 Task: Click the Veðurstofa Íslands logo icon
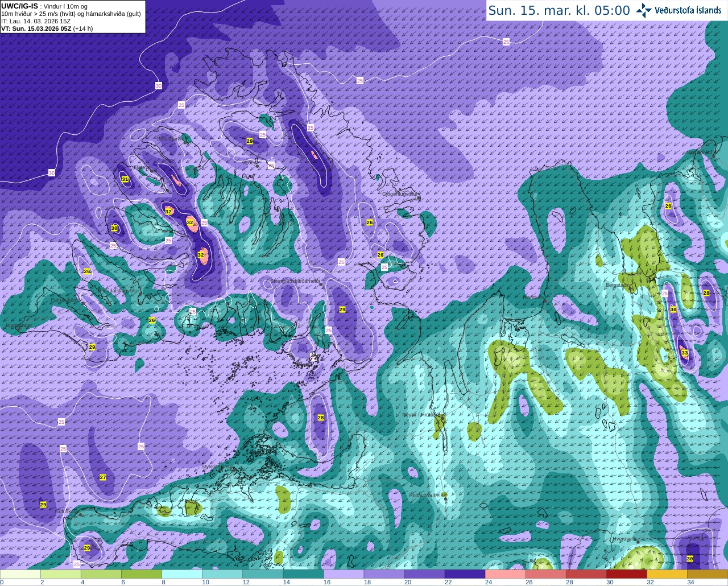pyautogui.click(x=643, y=10)
